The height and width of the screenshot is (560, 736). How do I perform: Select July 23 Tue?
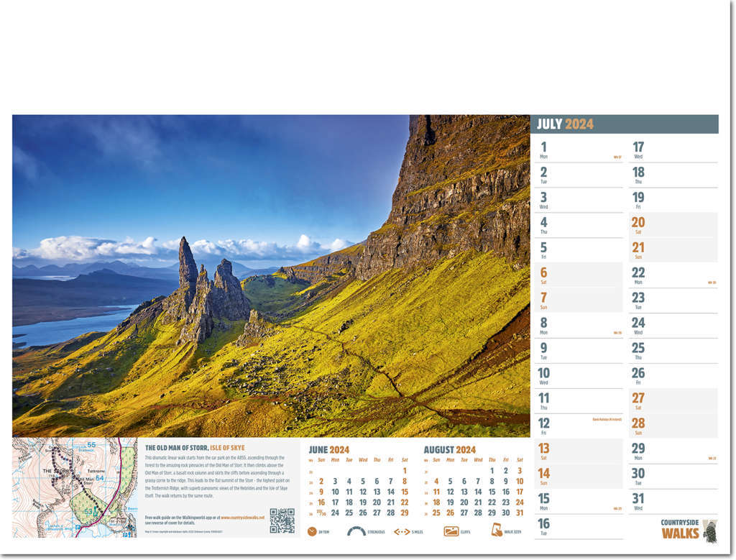pos(673,301)
